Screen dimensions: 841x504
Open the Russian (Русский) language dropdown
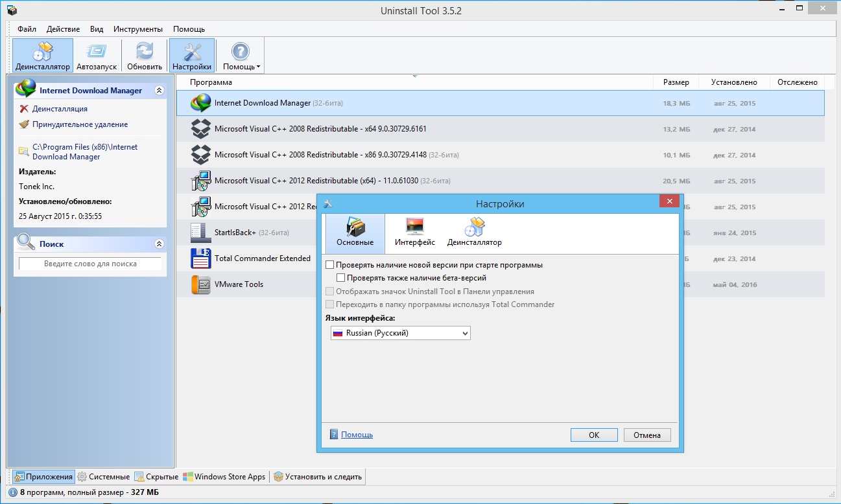(400, 333)
